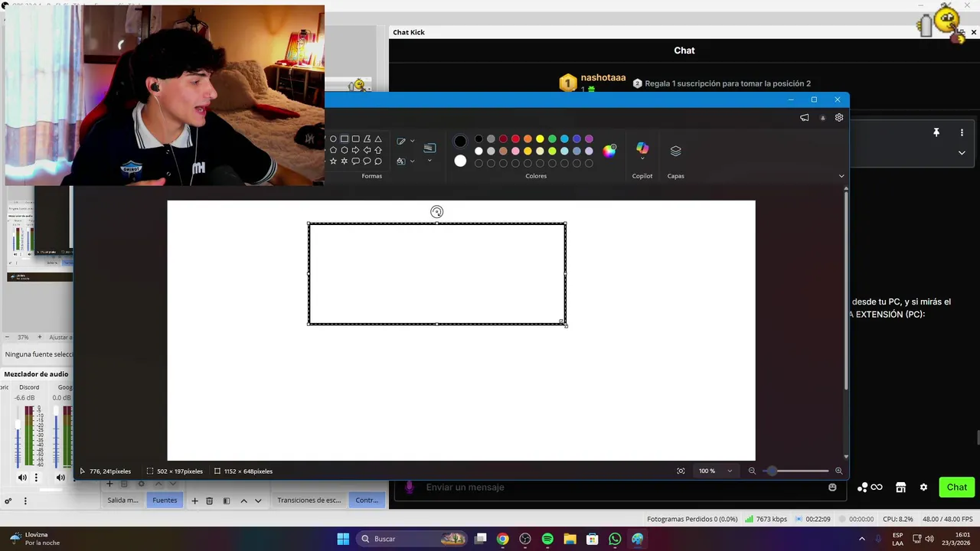980x551 pixels.
Task: Switch to Fuentes tab in OBS
Action: tap(165, 500)
